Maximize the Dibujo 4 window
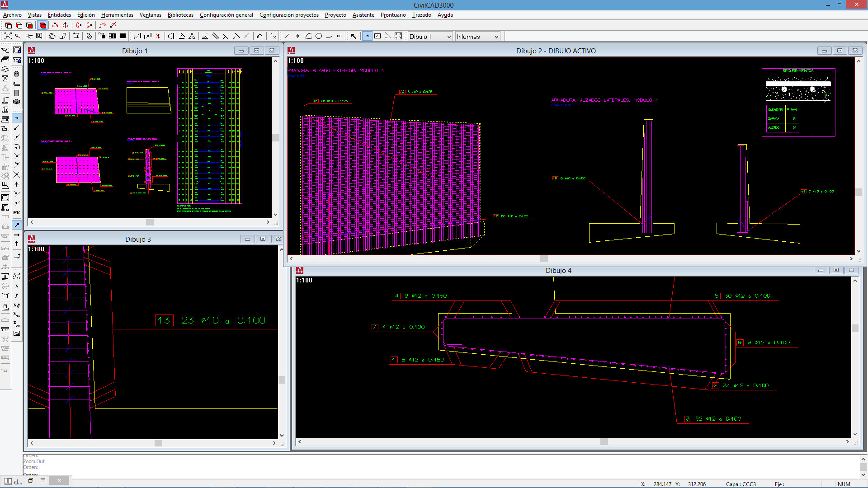Image resolution: width=868 pixels, height=488 pixels. click(836, 270)
